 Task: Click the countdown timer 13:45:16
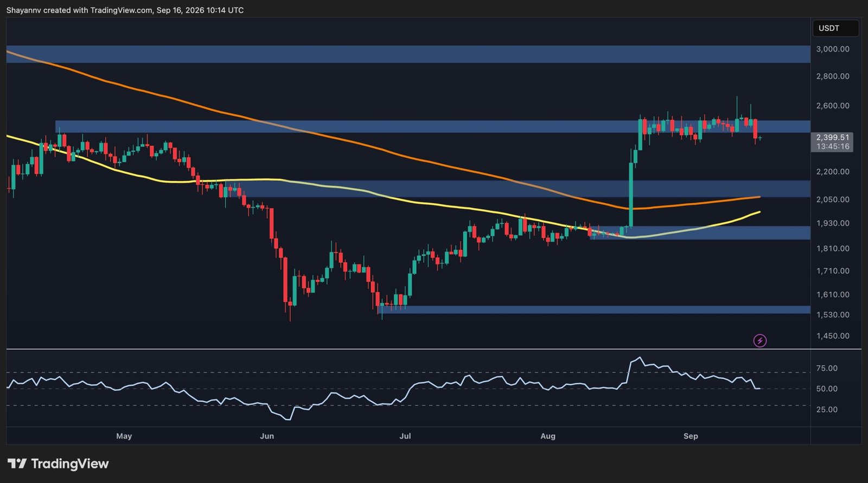pos(832,146)
